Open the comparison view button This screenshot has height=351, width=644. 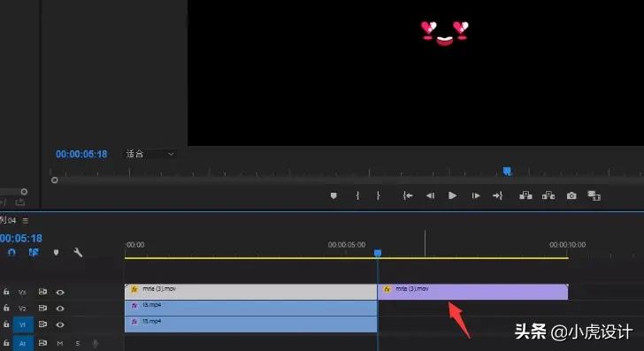[594, 195]
